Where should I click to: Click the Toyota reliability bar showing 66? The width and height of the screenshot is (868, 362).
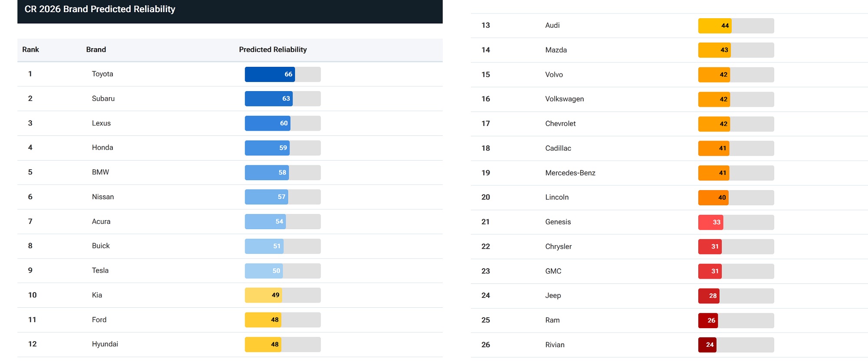tap(270, 74)
